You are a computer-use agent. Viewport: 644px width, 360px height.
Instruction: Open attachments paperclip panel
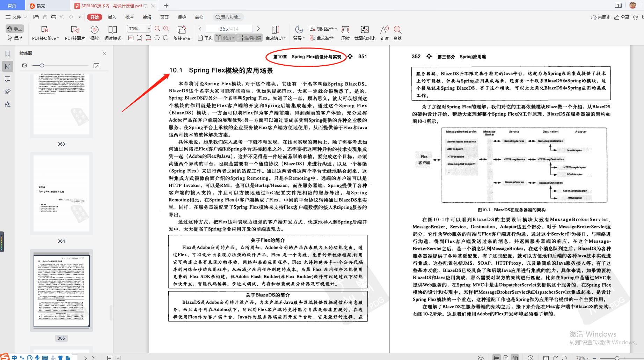(7, 91)
